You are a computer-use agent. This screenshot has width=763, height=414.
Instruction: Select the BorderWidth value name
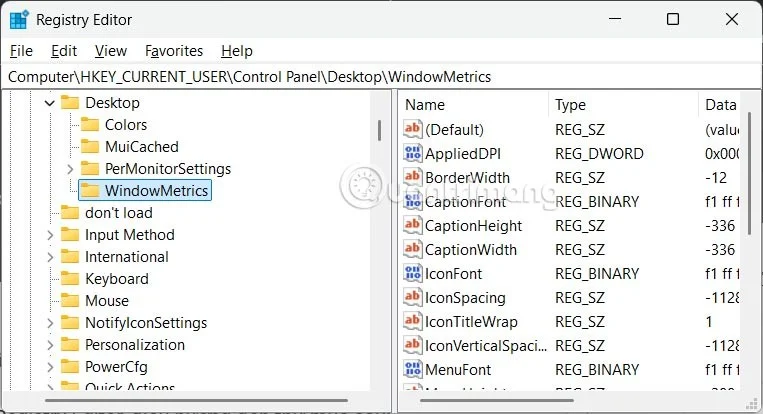467,178
